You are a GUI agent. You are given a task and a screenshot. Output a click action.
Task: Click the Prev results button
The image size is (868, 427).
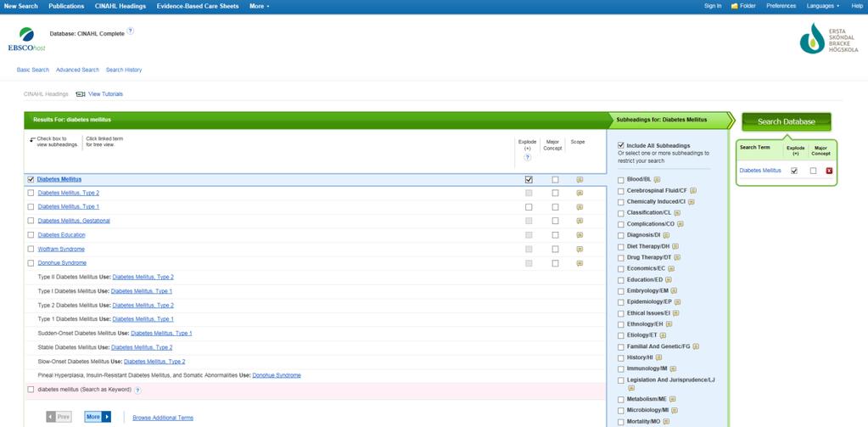tap(59, 417)
